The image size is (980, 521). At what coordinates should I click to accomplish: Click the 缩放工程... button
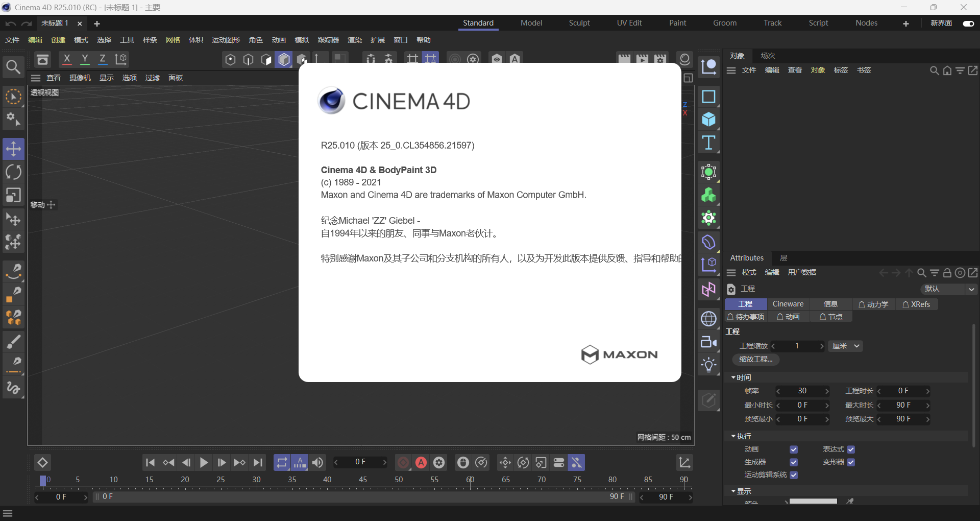coord(756,360)
